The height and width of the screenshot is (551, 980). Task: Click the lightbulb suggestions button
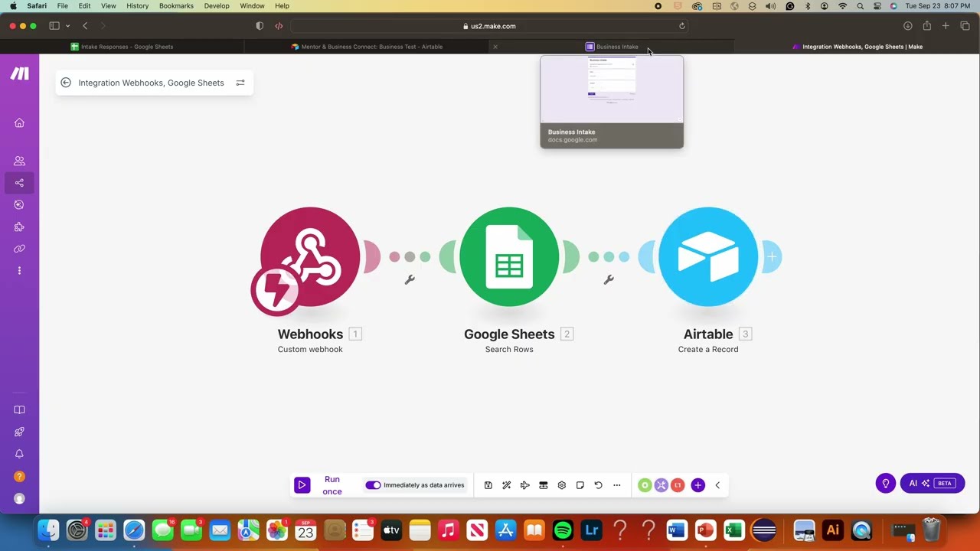point(886,483)
